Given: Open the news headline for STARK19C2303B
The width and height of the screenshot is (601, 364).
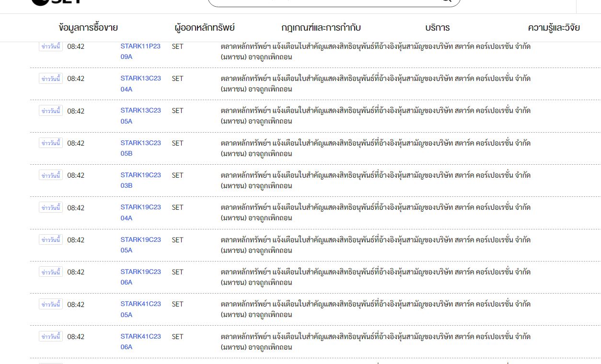Looking at the screenshot, I should click(376, 180).
